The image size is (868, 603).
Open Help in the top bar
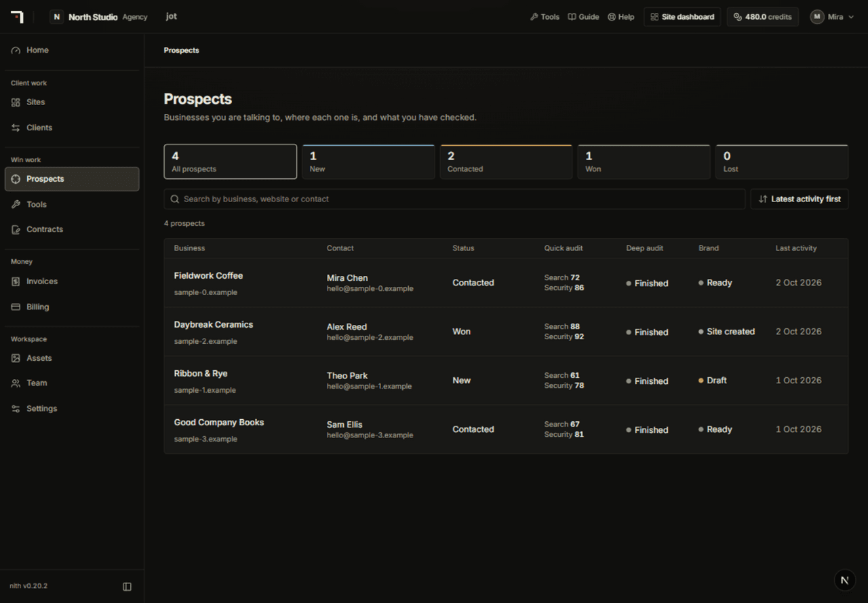pos(621,17)
